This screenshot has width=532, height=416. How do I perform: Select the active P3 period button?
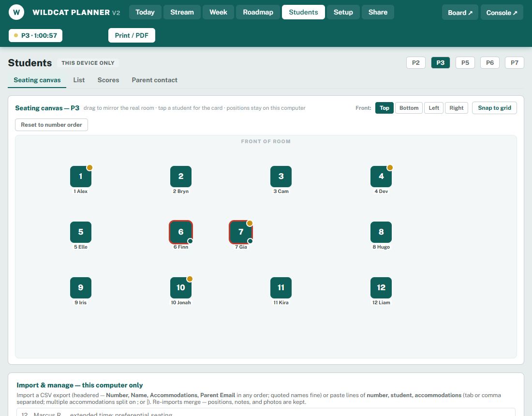441,63
